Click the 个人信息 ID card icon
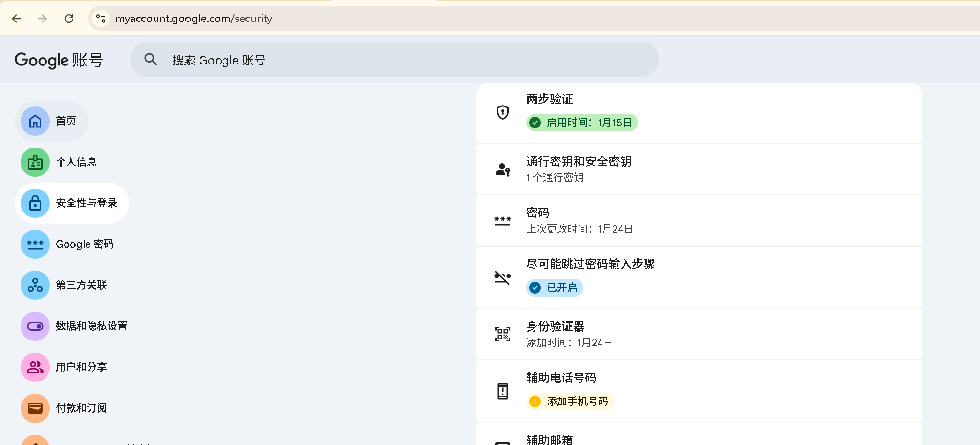The image size is (980, 445). pyautogui.click(x=35, y=162)
